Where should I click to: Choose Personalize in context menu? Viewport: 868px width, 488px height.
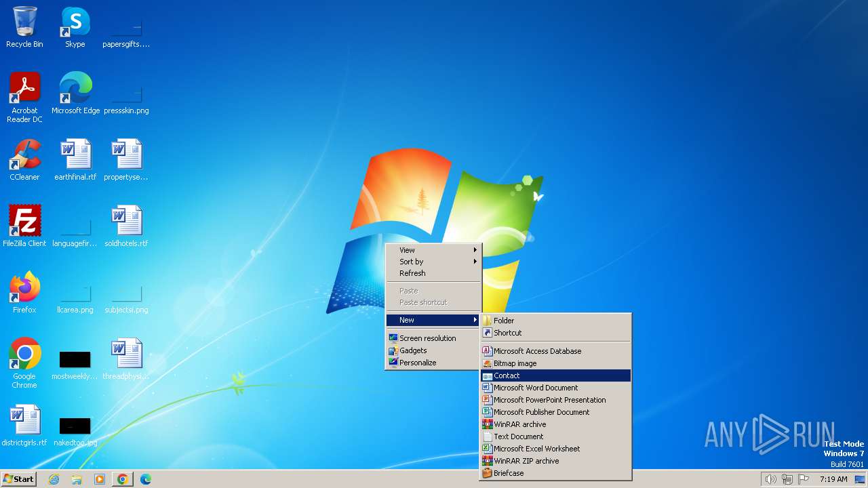tap(434, 363)
